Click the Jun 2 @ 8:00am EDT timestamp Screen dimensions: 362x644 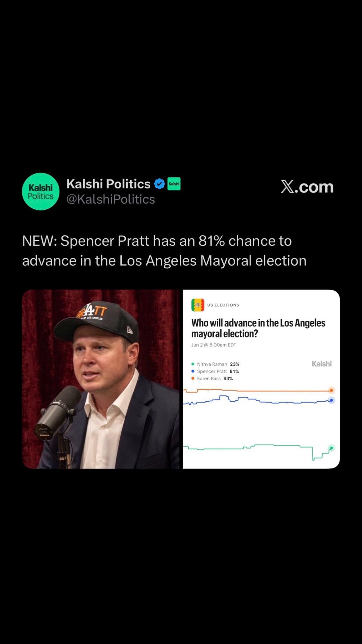[x=214, y=345]
